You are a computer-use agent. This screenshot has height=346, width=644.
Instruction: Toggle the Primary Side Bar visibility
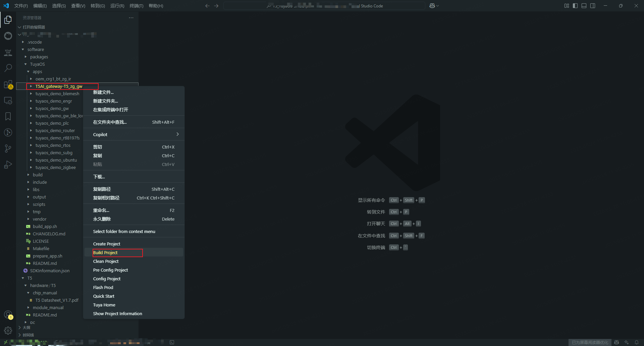[575, 6]
